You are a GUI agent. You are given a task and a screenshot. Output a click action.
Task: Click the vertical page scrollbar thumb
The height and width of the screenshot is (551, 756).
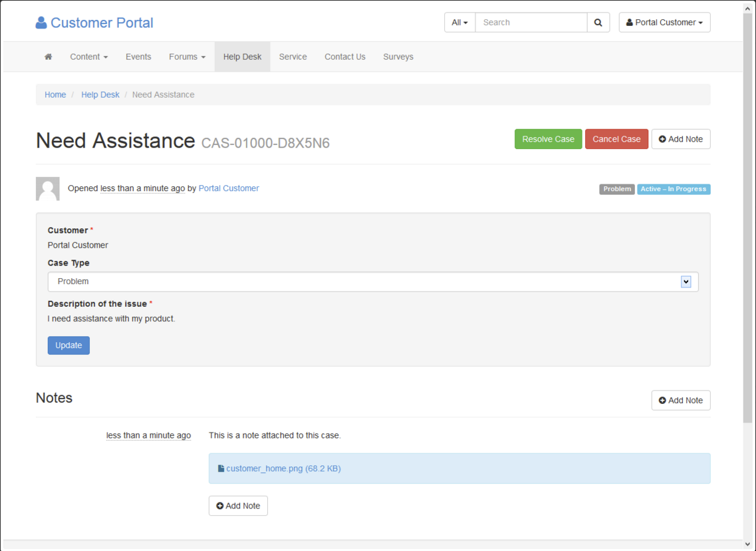tap(748, 213)
